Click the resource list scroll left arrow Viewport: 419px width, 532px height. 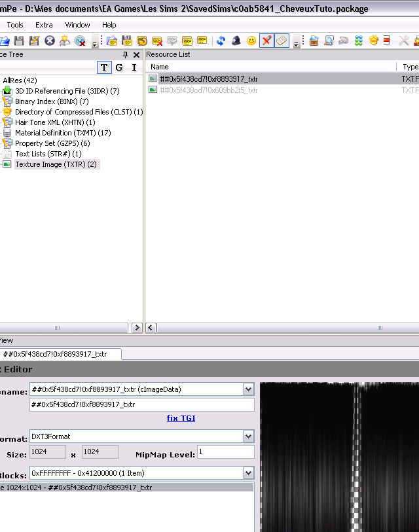[x=151, y=328]
